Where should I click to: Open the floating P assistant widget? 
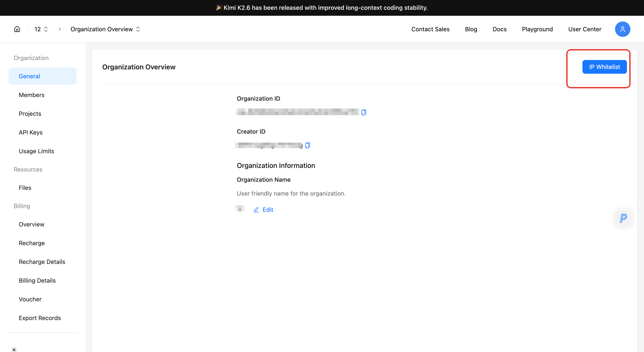624,218
